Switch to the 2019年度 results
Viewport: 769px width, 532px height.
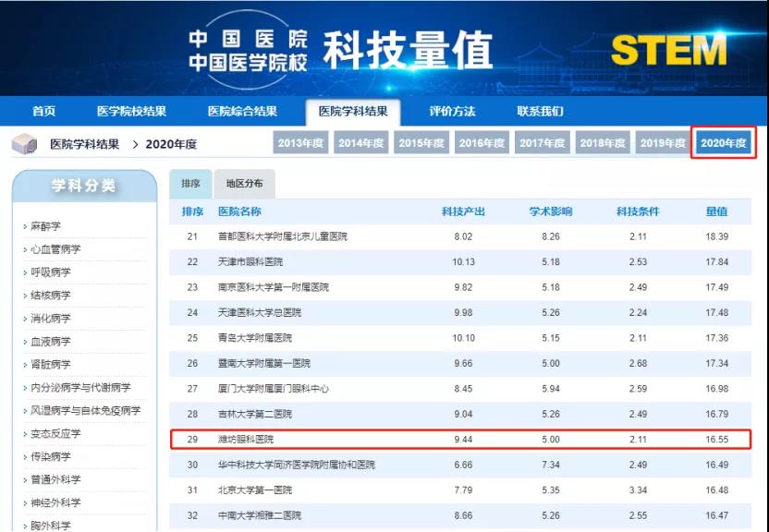click(x=663, y=142)
